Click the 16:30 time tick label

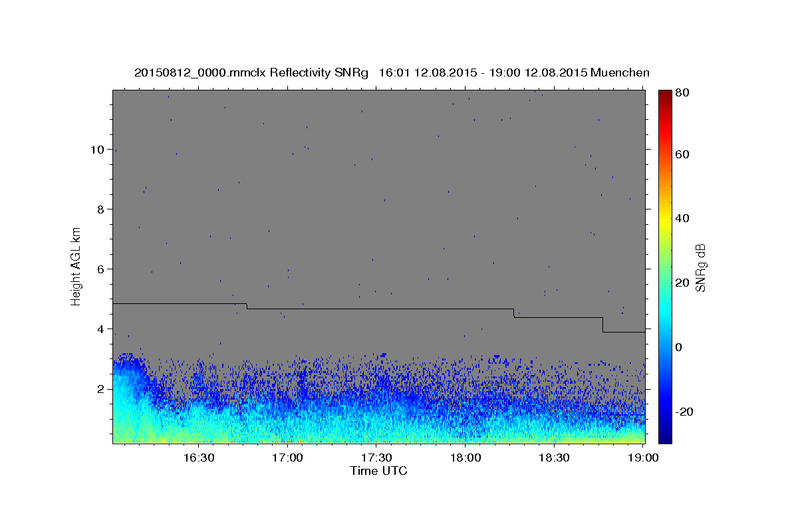point(199,458)
